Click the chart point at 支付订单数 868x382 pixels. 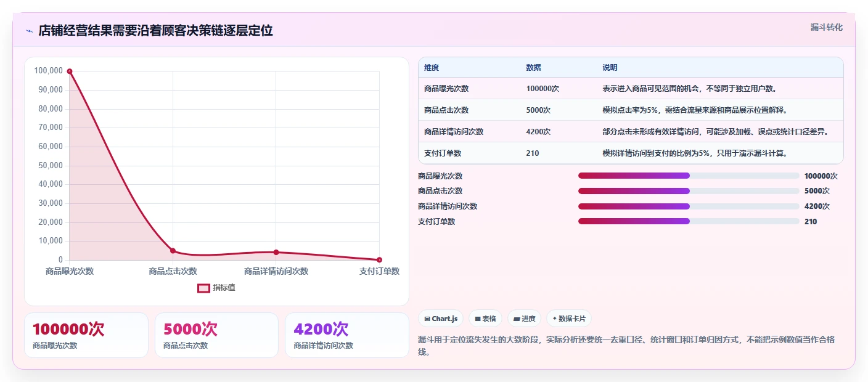click(x=379, y=260)
